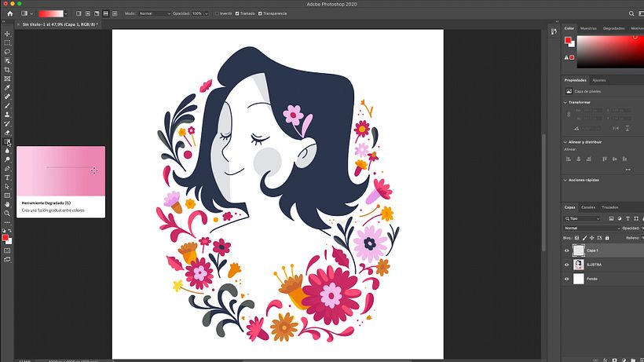
Task: Switch to the Trazados tab
Action: [x=610, y=207]
